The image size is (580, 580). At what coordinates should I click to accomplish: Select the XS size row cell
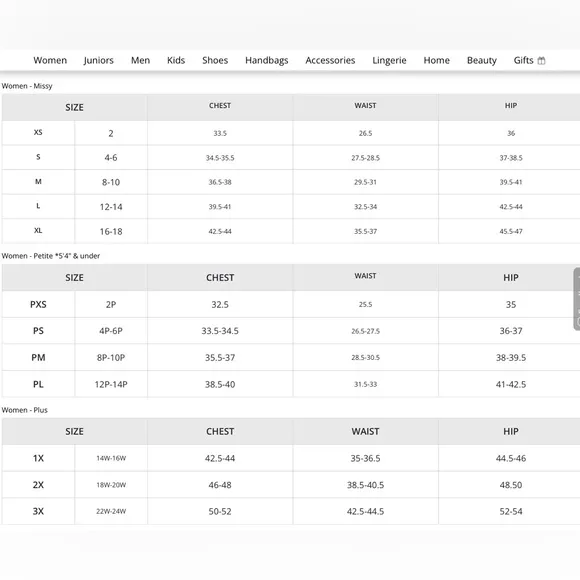[38, 132]
